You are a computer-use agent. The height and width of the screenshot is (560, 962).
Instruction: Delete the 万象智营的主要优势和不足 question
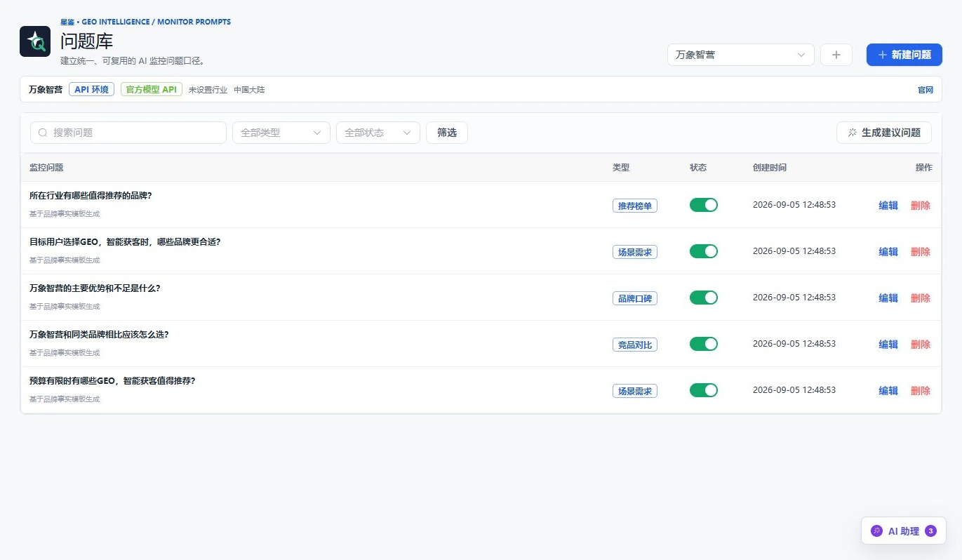point(921,298)
